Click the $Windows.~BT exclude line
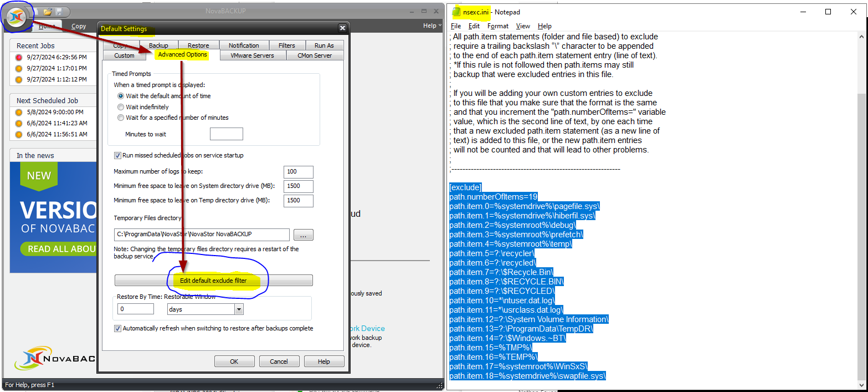868x392 pixels. point(507,338)
